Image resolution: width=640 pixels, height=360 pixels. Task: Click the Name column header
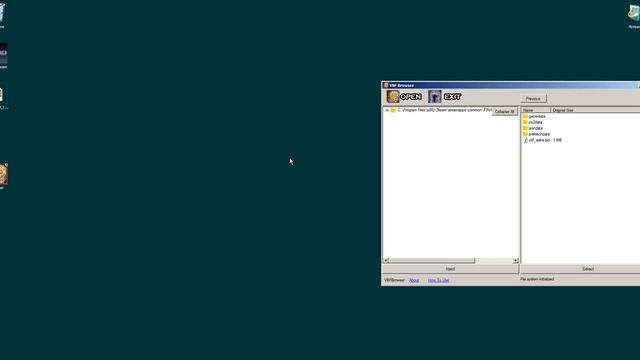pyautogui.click(x=536, y=110)
